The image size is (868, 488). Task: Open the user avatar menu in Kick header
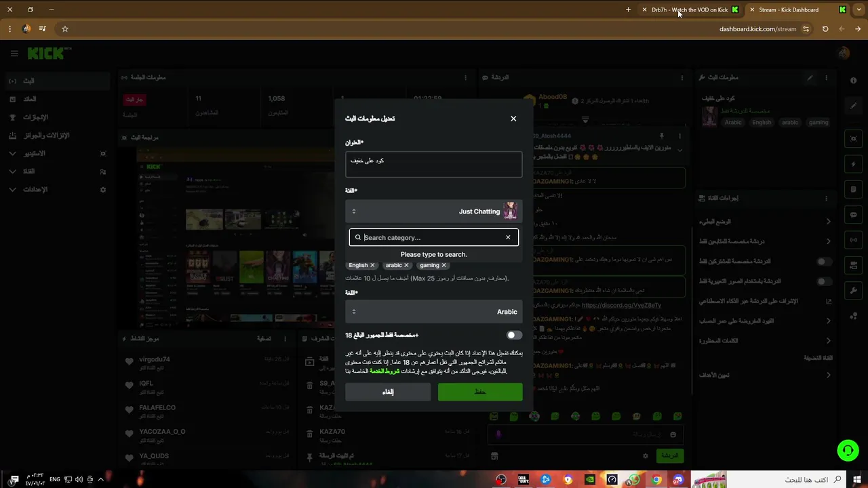click(844, 54)
